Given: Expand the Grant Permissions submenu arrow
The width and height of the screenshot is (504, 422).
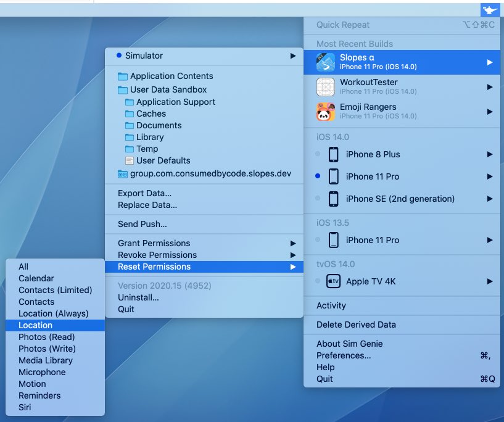Looking at the screenshot, I should [x=293, y=243].
